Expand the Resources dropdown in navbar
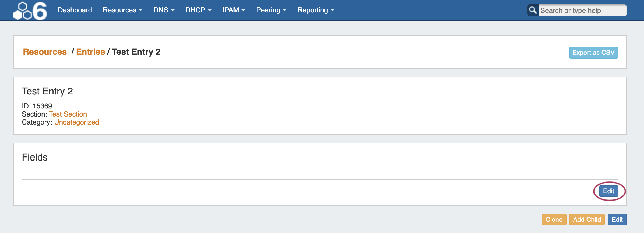Viewport: 644px width, 233px height. [122, 10]
